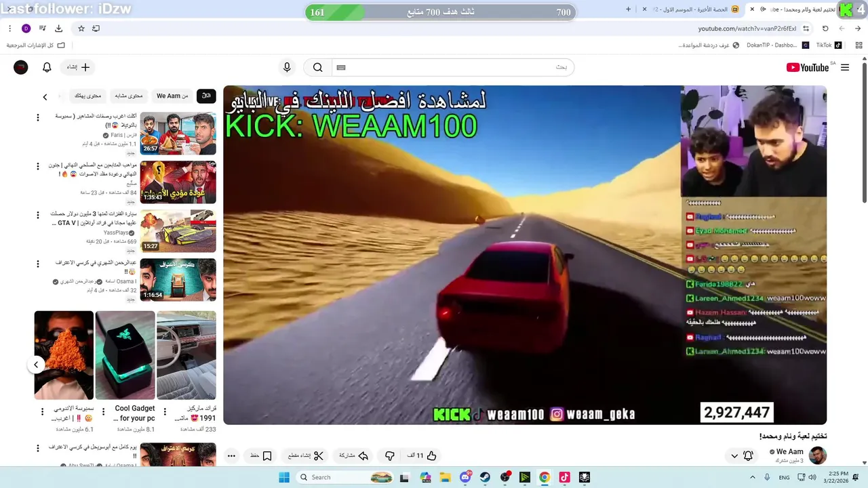Open YouTube notifications bell in the header
Screen dimensions: 868x488
click(x=47, y=67)
